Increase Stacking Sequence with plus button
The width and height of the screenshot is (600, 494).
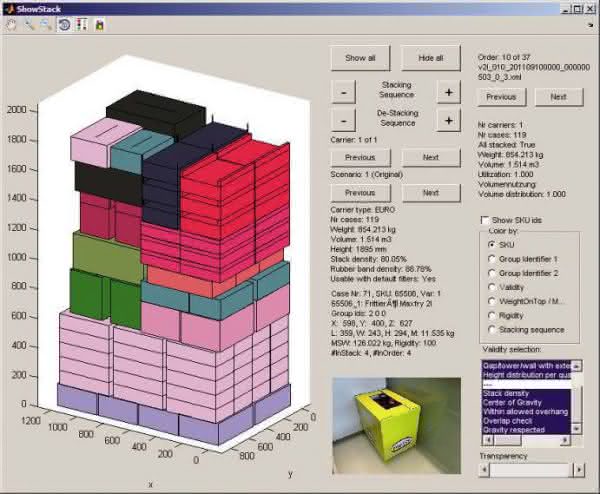(448, 92)
